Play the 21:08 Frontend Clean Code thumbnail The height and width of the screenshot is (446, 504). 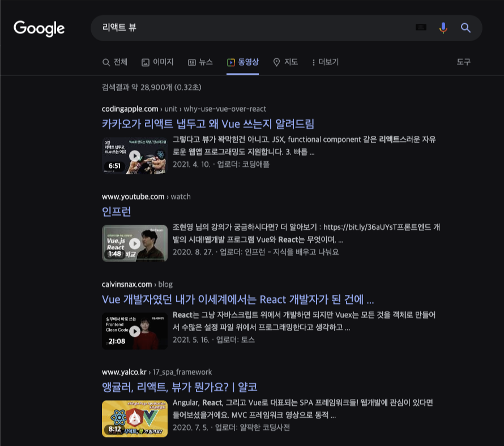pos(135,331)
